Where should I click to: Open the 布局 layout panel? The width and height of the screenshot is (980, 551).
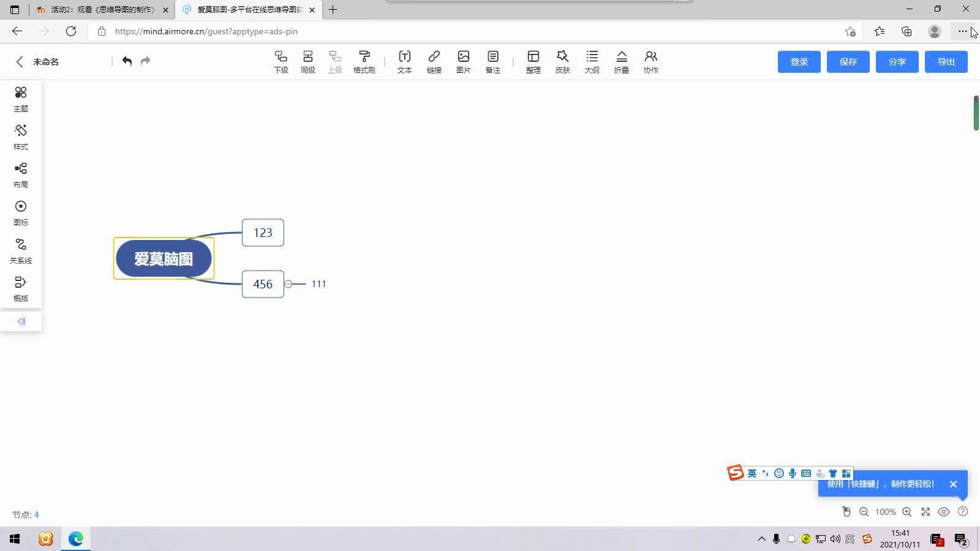21,175
